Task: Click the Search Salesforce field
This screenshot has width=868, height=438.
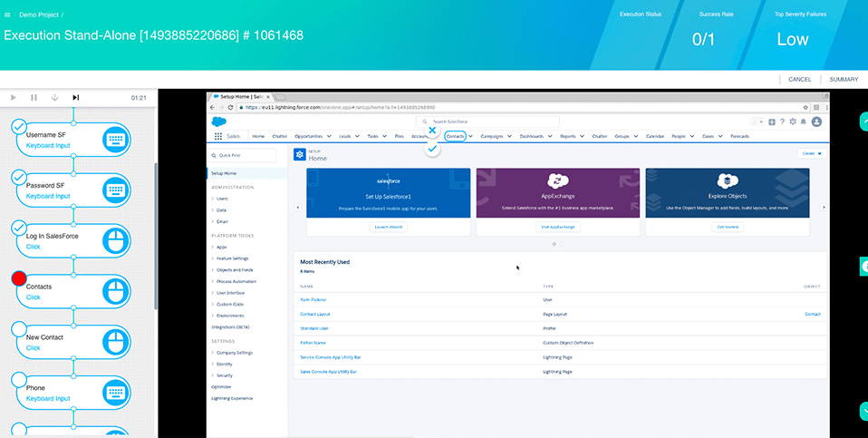Action: [487, 122]
